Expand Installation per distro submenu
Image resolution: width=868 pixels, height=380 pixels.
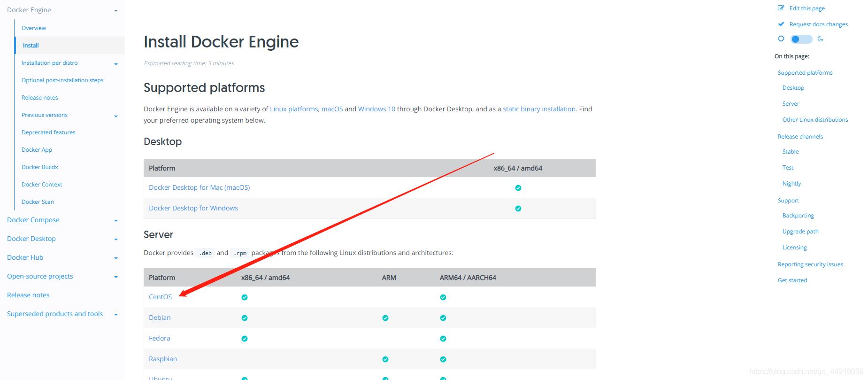(x=115, y=64)
